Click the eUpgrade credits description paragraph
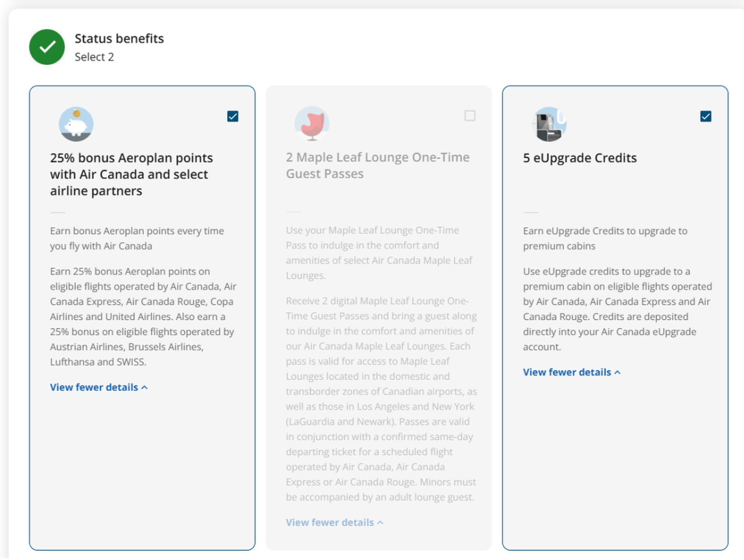Screen dimensions: 744x560 618,309
